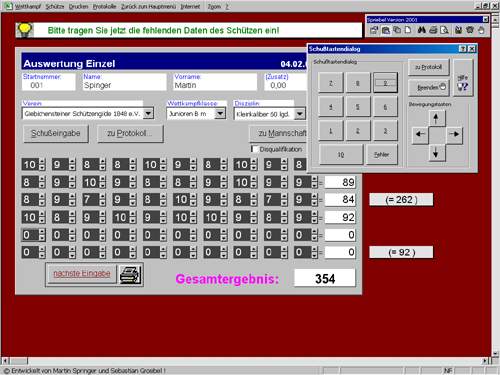The width and height of the screenshot is (500, 375).
Task: Toggle the Disqualifikation checkbox
Action: (255, 149)
